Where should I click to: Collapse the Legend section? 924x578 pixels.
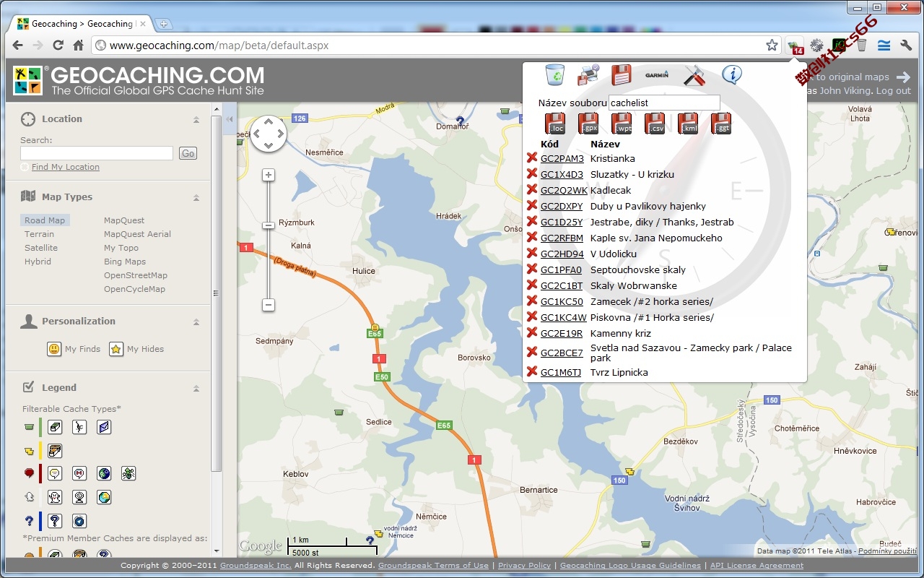tap(196, 388)
